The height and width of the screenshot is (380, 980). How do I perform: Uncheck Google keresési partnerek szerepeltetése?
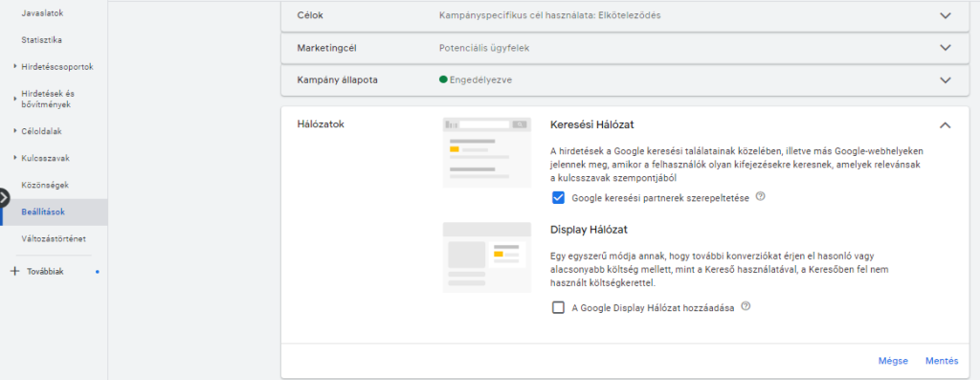pyautogui.click(x=558, y=197)
